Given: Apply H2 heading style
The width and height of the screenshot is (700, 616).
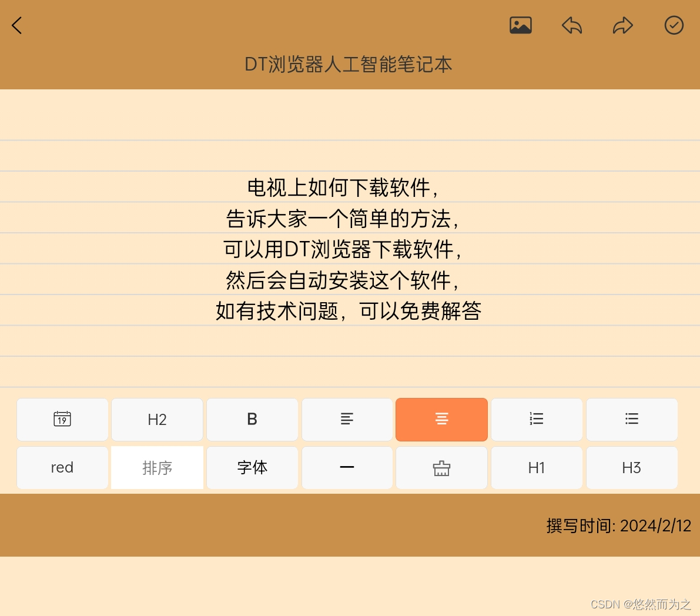Looking at the screenshot, I should tap(157, 419).
